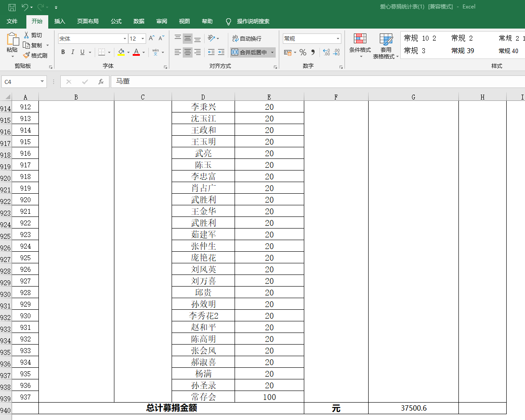The width and height of the screenshot is (525, 420).
Task: Switch to the Data (数据) tab
Action: 139,21
